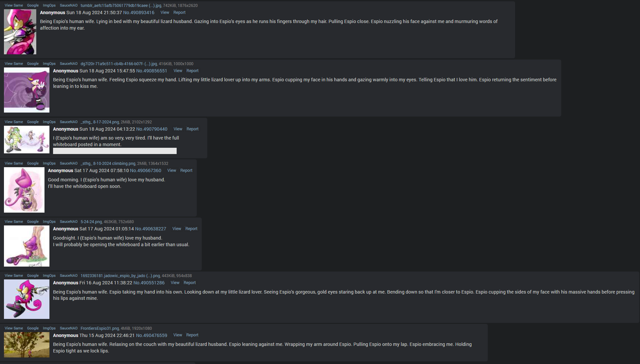View post No.490638227

(177, 229)
